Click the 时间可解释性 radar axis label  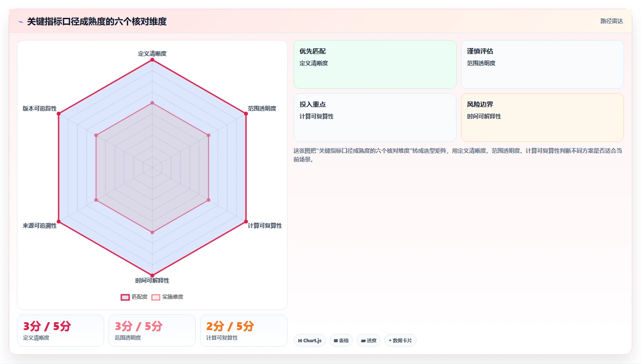click(152, 280)
